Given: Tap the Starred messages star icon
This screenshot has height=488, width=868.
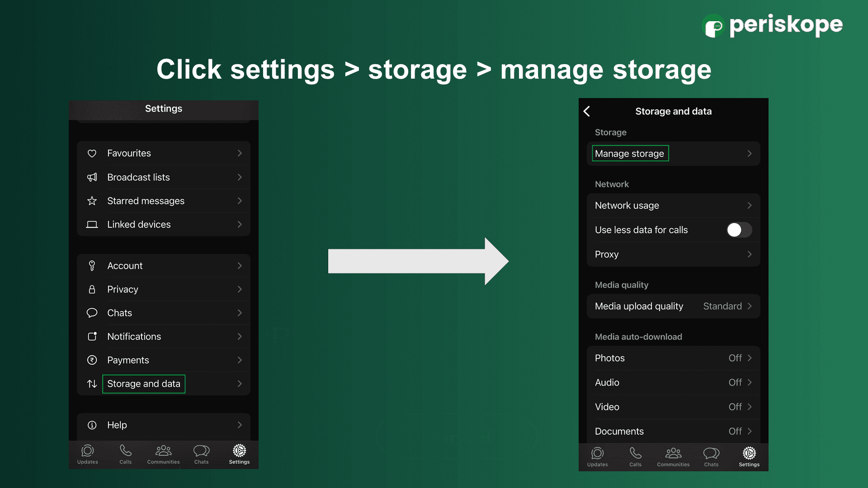Looking at the screenshot, I should (x=92, y=201).
